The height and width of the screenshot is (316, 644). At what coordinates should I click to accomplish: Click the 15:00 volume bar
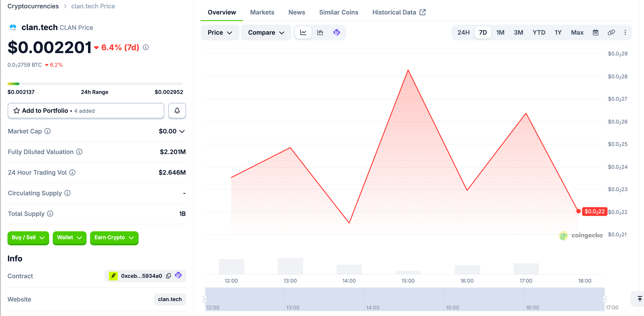(x=408, y=273)
